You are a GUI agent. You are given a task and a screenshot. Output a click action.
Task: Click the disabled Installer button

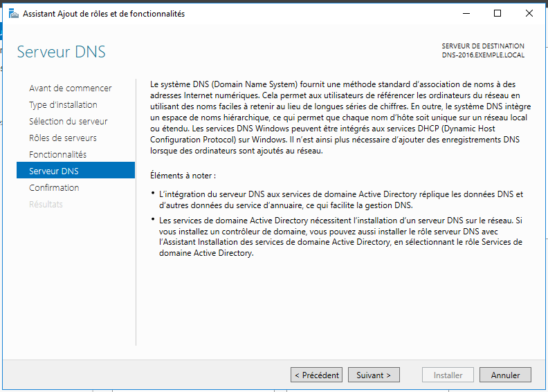(x=448, y=375)
